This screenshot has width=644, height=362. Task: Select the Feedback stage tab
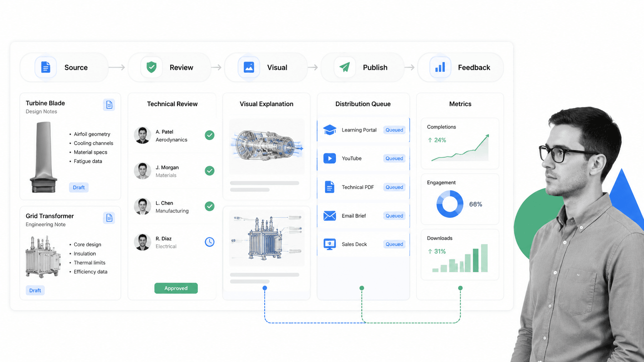(461, 67)
